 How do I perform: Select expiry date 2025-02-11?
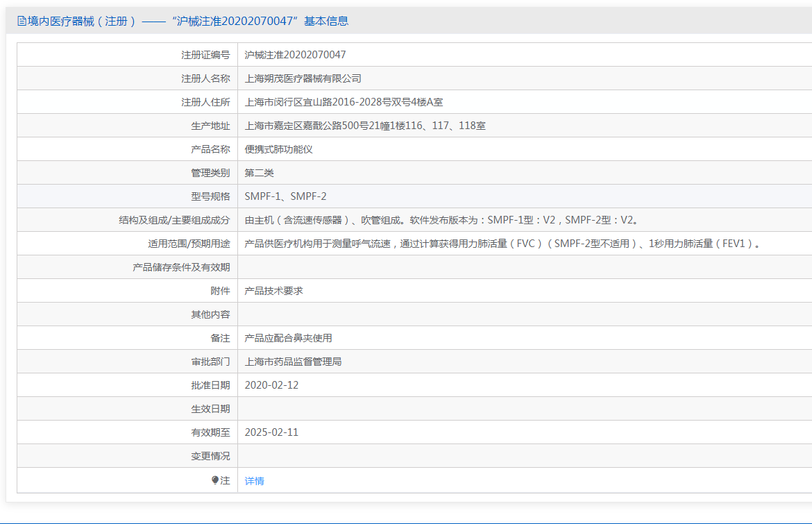click(271, 432)
